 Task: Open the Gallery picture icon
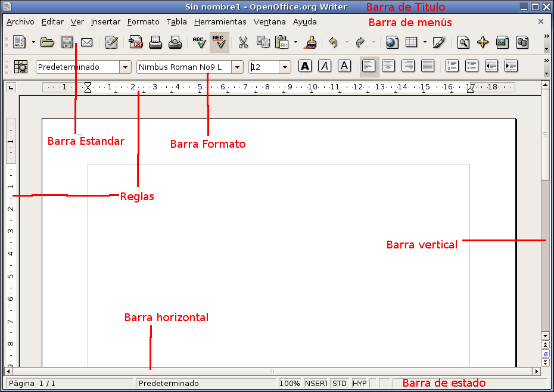502,42
